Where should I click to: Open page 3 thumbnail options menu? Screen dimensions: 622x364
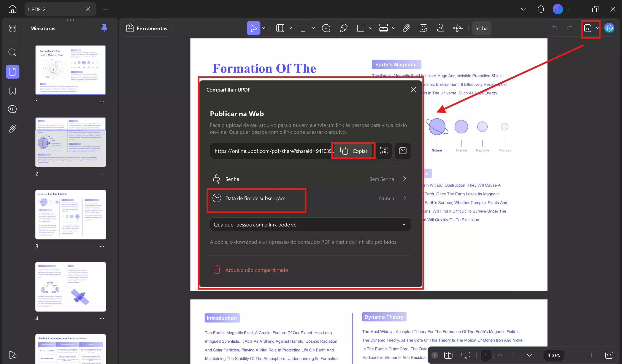[x=102, y=246]
